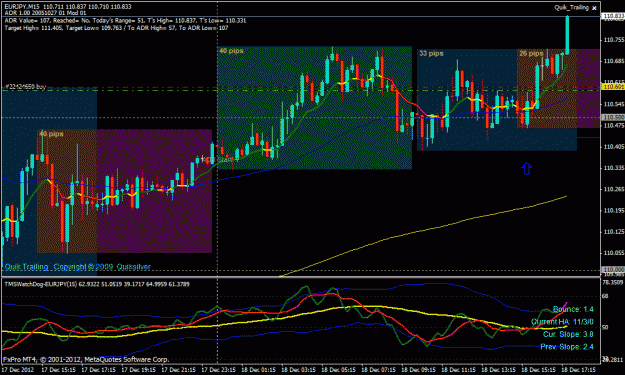Click the 110.475 price scale value

click(x=614, y=126)
